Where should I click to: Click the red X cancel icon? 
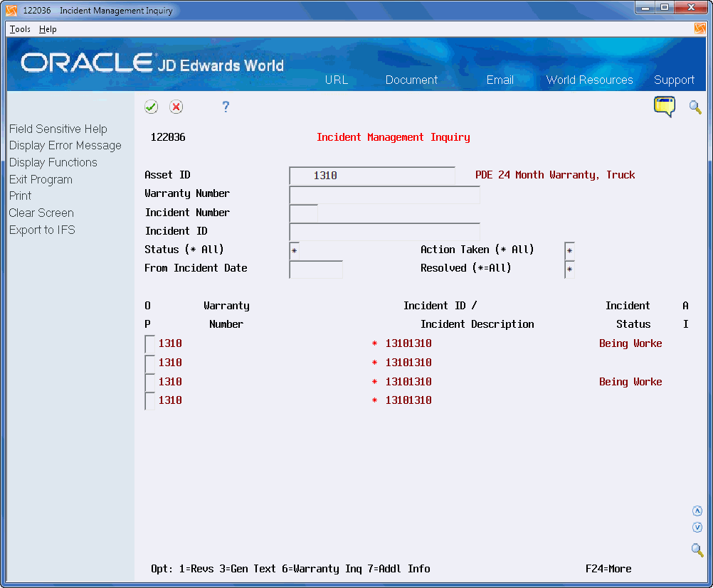176,107
